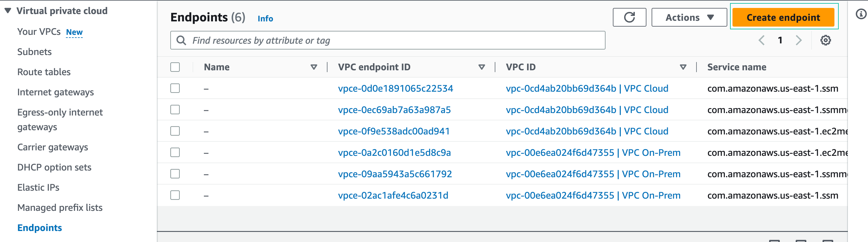Open the Info link beside Endpoints
The width and height of the screenshot is (868, 242).
tap(265, 19)
